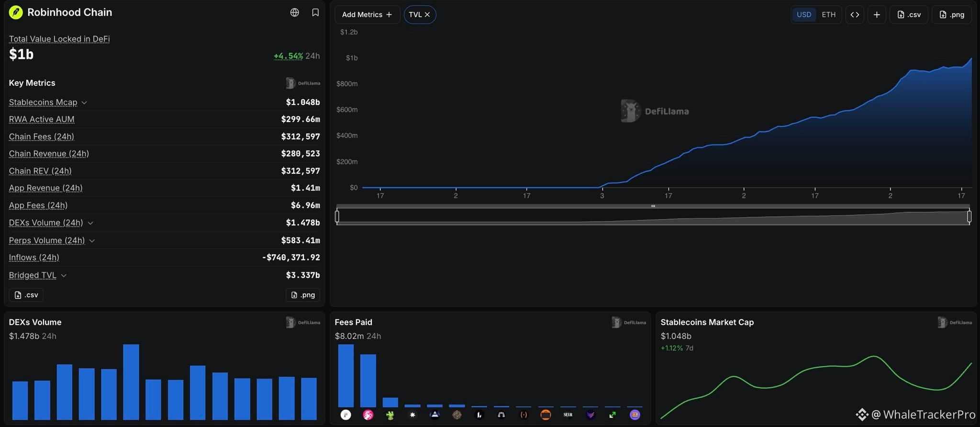Click the globe website icon
This screenshot has height=427, width=980.
(x=295, y=12)
